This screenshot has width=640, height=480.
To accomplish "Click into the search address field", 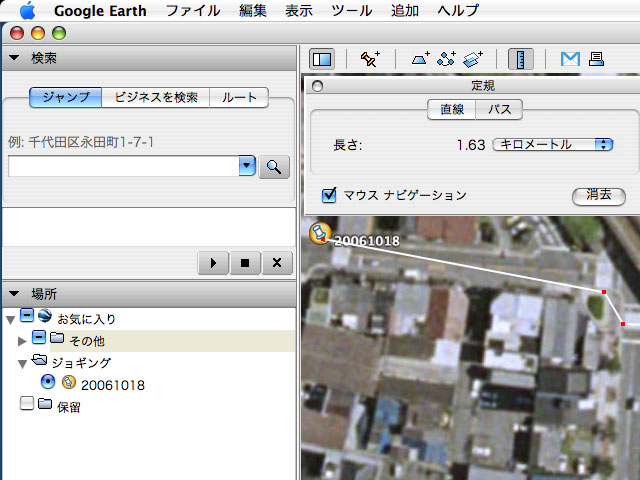I will point(123,166).
